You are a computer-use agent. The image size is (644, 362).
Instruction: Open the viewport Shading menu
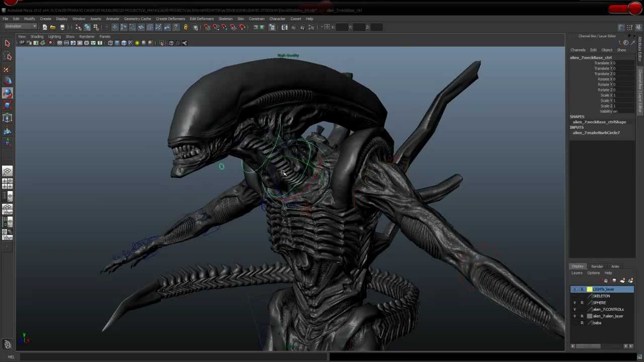[37, 37]
